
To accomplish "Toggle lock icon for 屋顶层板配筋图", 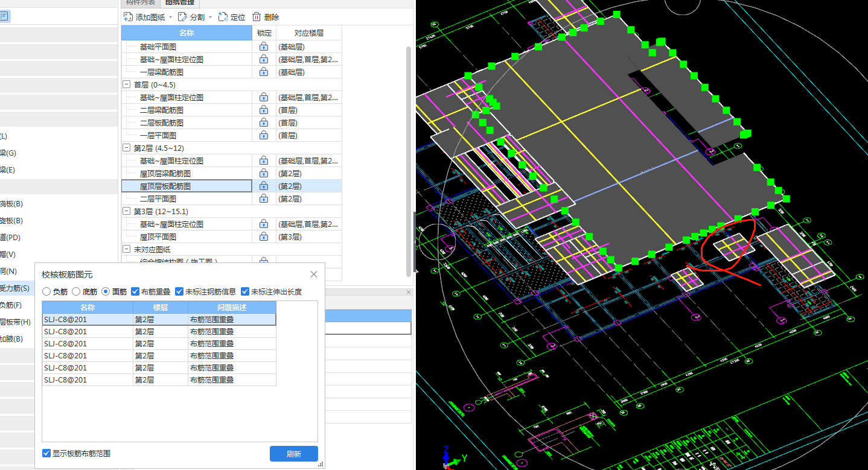I will coord(264,186).
